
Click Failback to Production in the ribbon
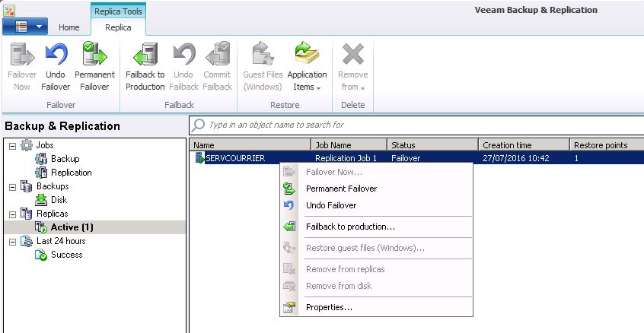(x=145, y=68)
